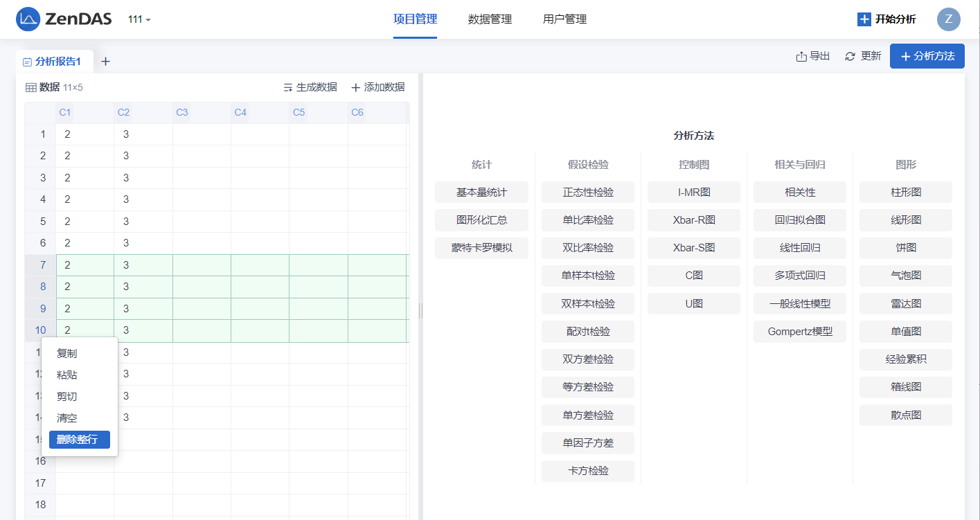980x520 pixels.
Task: Click the 分析方法 blue button
Action: pyautogui.click(x=927, y=56)
